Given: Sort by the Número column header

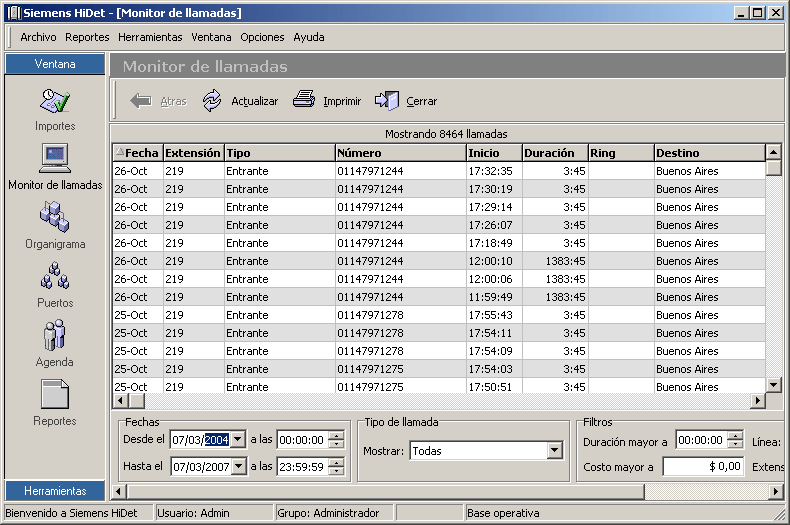Looking at the screenshot, I should click(x=401, y=153).
